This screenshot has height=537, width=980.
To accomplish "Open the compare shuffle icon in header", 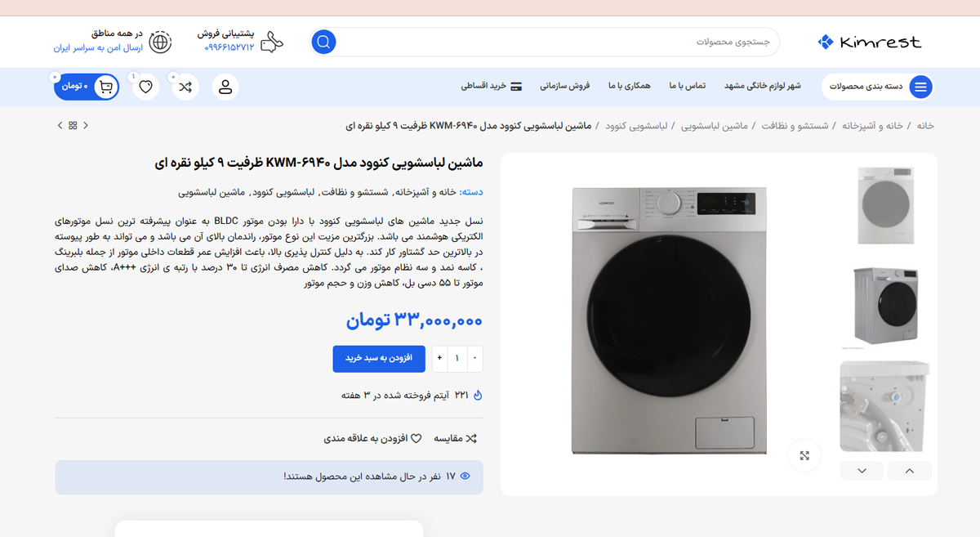I will [185, 87].
